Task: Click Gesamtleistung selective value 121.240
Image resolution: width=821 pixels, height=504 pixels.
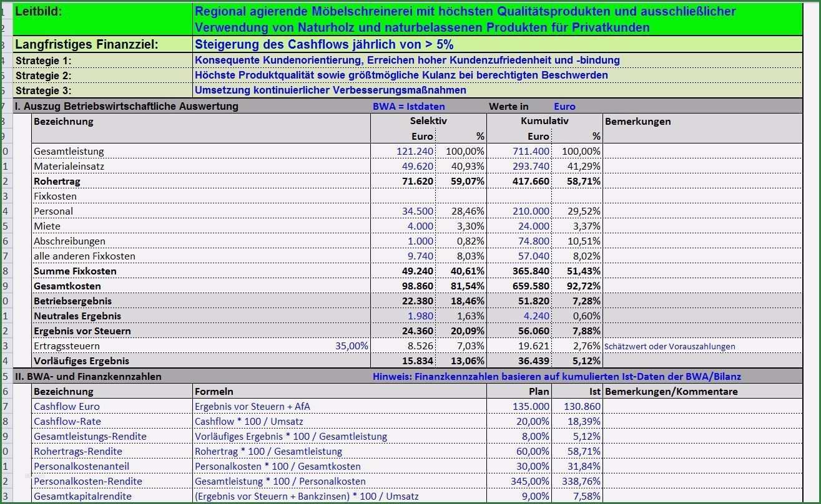Action: coord(415,151)
